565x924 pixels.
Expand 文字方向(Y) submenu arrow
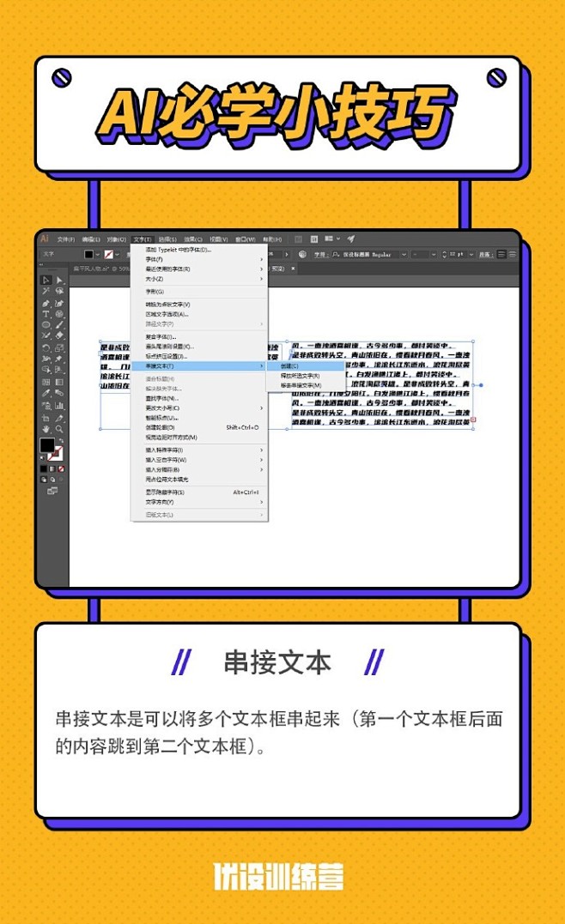(261, 502)
